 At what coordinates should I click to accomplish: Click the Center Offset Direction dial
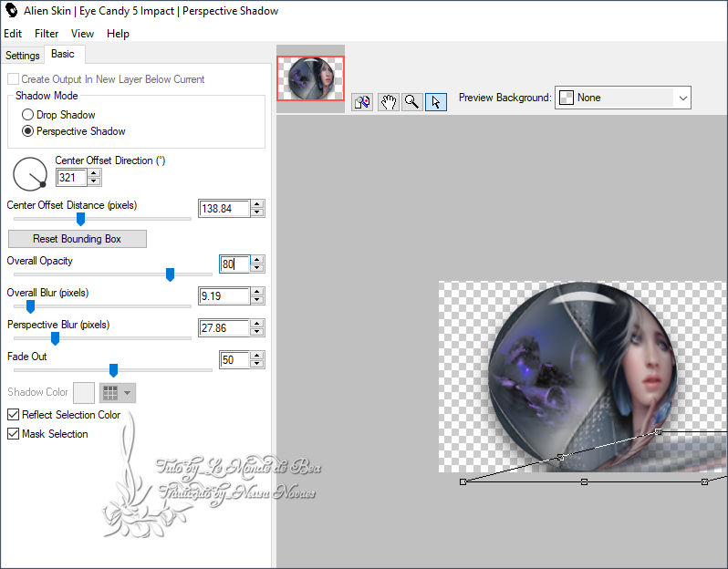pyautogui.click(x=30, y=174)
